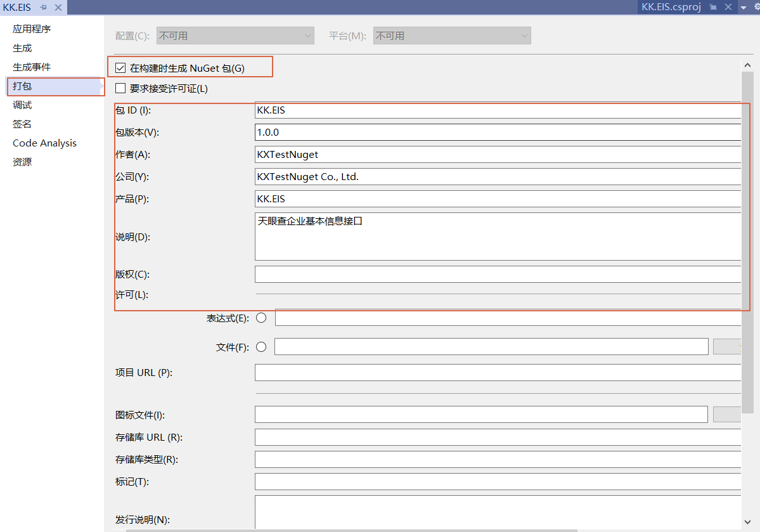Open the 签名 page
The width and height of the screenshot is (760, 532).
[x=22, y=124]
